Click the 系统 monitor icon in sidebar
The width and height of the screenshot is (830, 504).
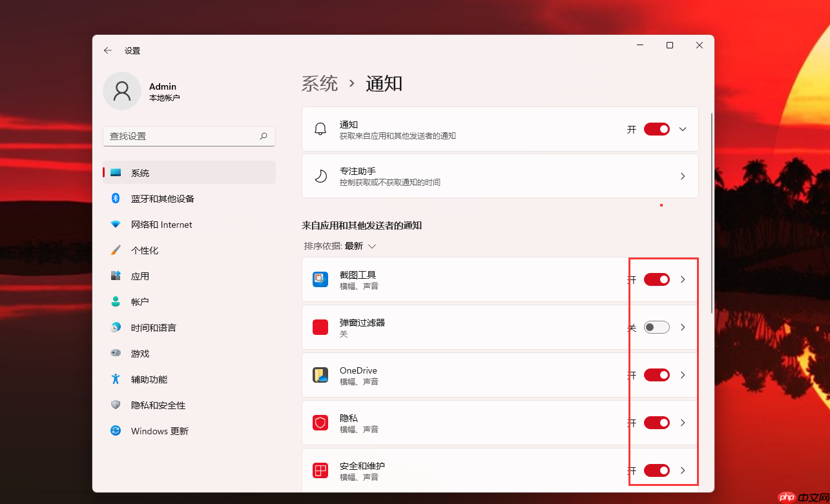[x=116, y=173]
